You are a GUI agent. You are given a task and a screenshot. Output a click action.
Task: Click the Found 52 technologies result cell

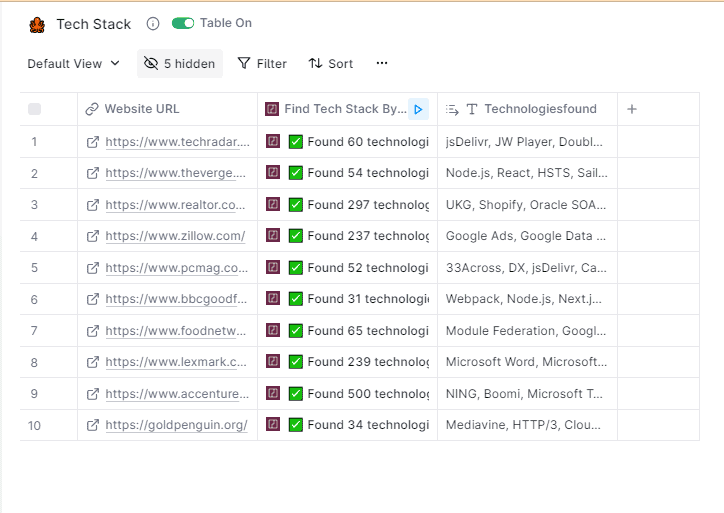point(347,268)
